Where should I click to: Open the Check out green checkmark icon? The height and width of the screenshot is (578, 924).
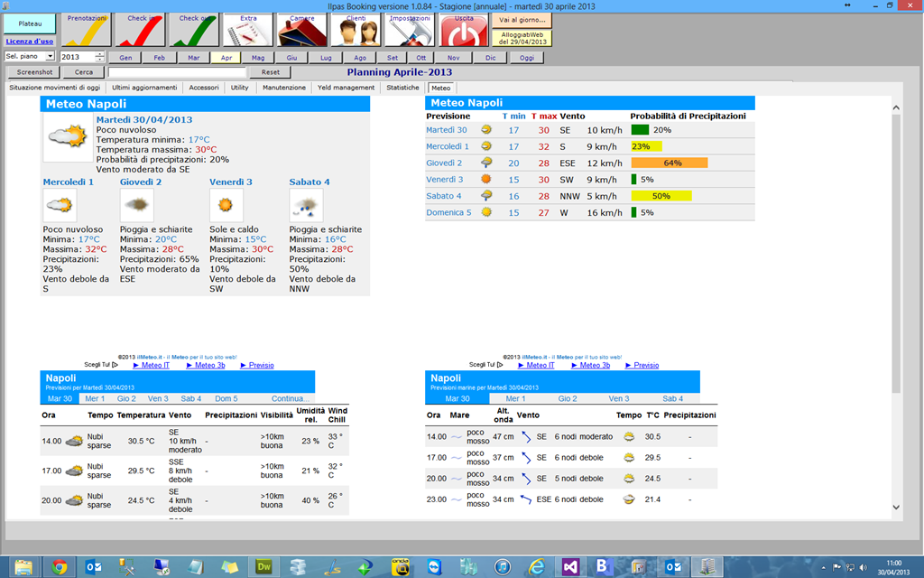point(194,30)
